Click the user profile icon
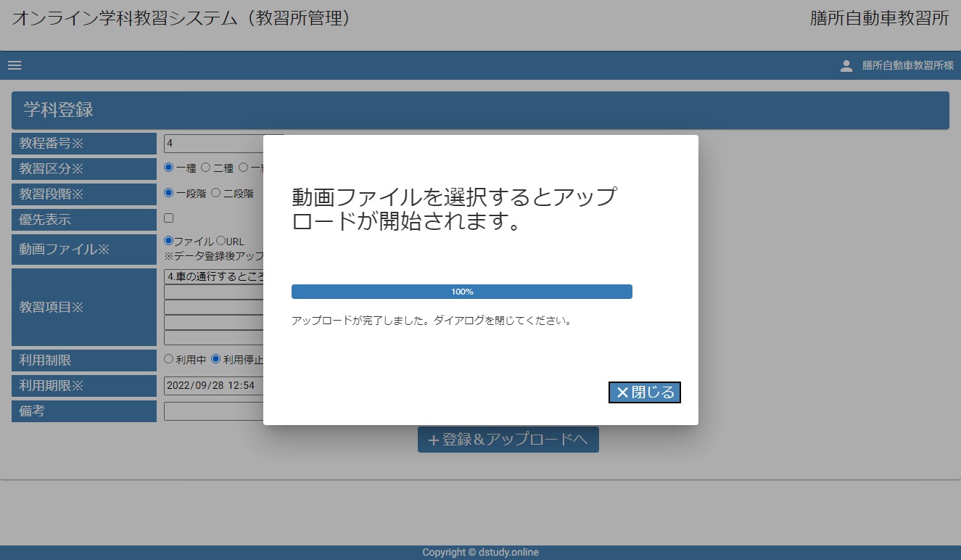Image resolution: width=961 pixels, height=560 pixels. [846, 66]
